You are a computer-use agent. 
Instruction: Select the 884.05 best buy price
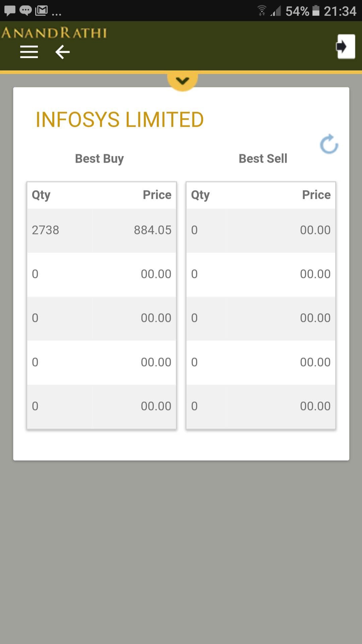pyautogui.click(x=153, y=230)
